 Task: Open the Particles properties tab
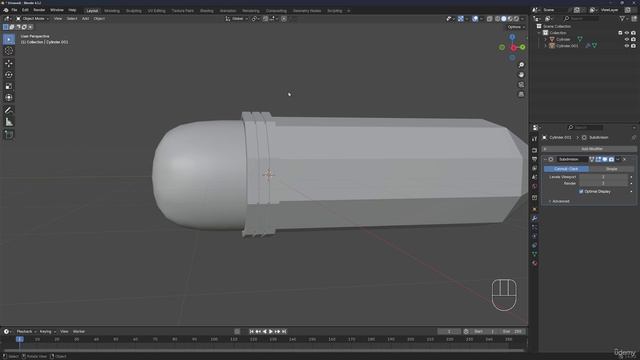click(534, 227)
